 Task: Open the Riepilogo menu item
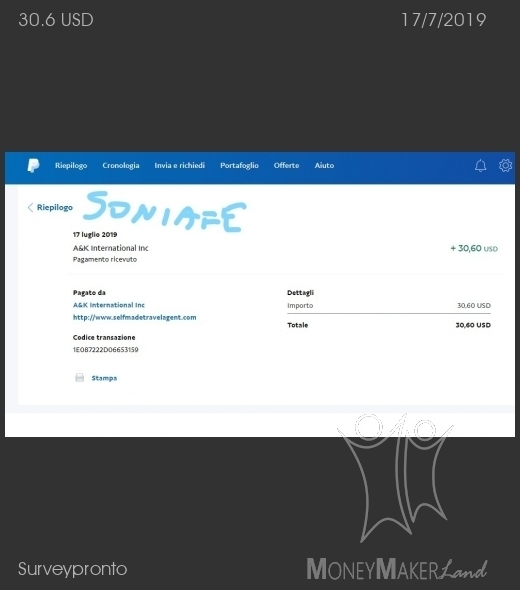[71, 166]
